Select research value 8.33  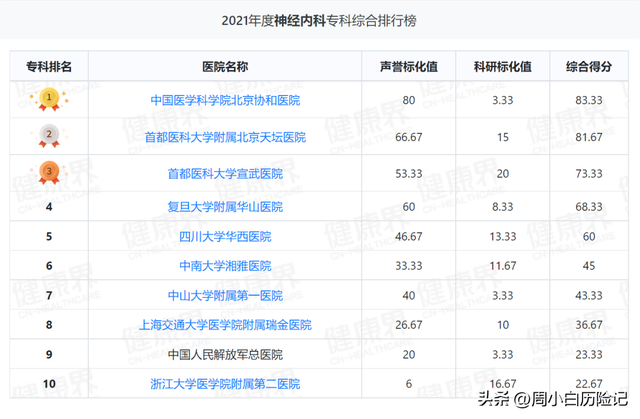click(502, 207)
